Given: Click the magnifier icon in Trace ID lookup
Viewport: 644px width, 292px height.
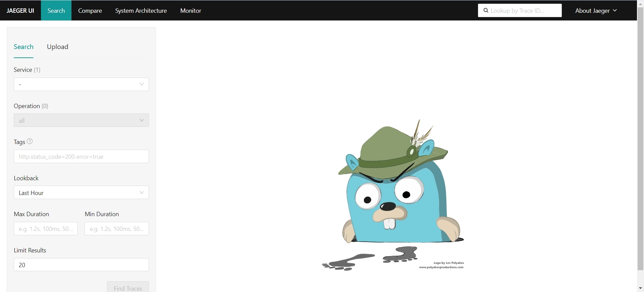Looking at the screenshot, I should click(x=486, y=11).
